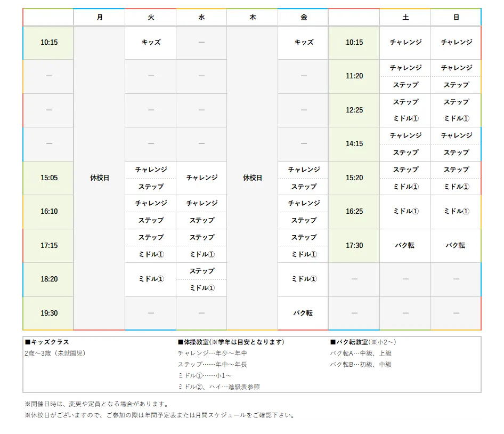This screenshot has width=504, height=434.
Task: Select the キッズ cell under 火曜日
Action: coord(150,42)
